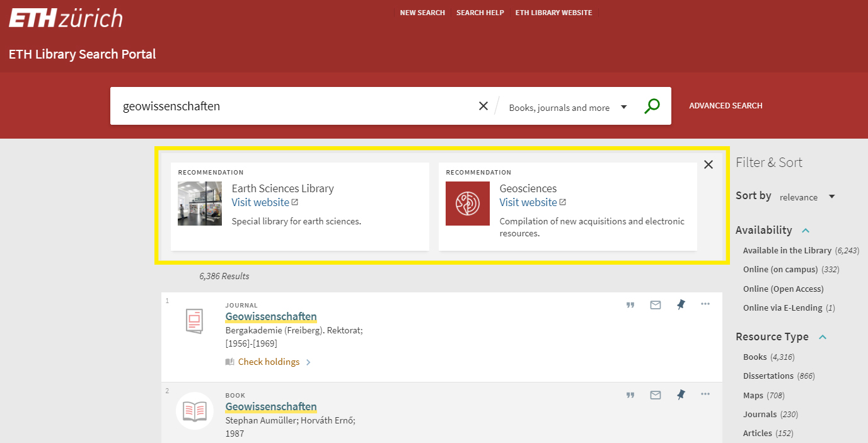Open the Sort by relevance dropdown
The height and width of the screenshot is (443, 868).
(807, 197)
